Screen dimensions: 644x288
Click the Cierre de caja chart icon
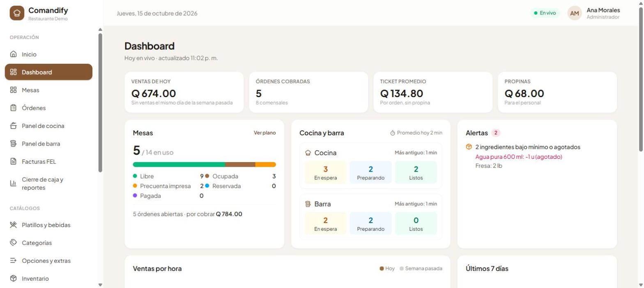tap(13, 183)
